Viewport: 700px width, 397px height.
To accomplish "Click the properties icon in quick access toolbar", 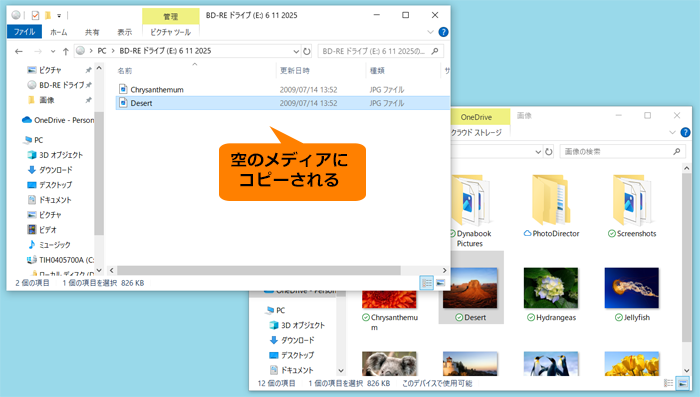I will coord(35,16).
